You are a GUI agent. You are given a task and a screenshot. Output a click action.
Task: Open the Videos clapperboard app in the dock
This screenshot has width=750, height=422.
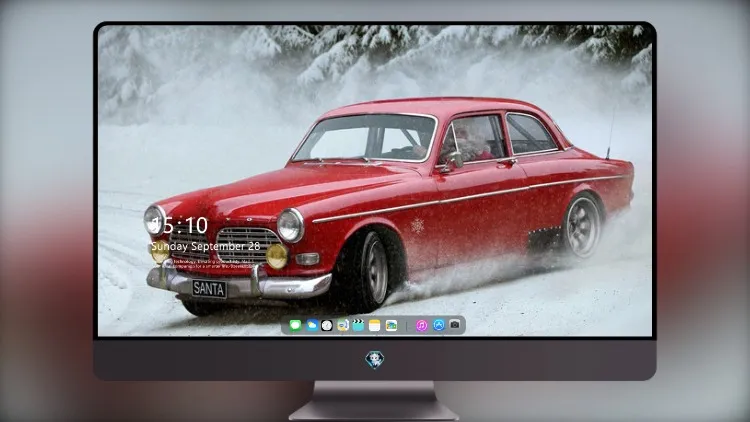point(358,325)
